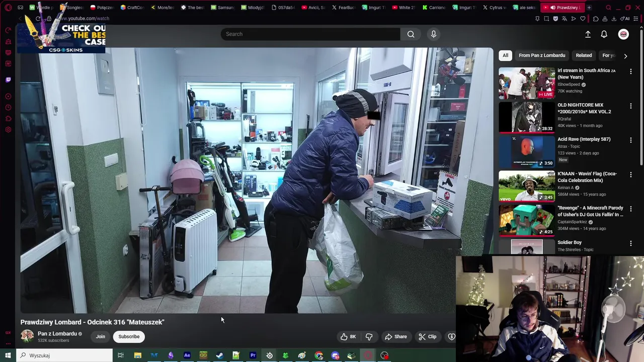This screenshot has height=362, width=644.
Task: Open Acid Rave (Interplay 587) title
Action: pos(584,139)
